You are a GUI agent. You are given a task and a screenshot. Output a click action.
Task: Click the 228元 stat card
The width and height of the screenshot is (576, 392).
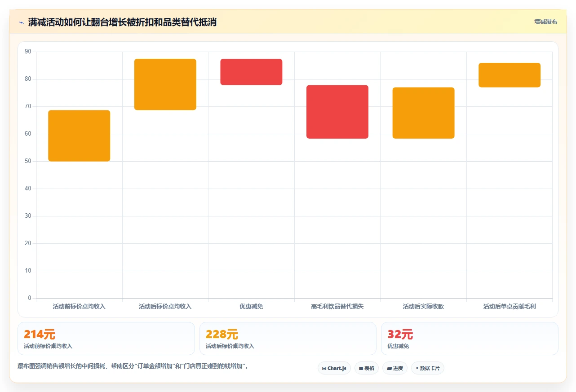(x=288, y=339)
